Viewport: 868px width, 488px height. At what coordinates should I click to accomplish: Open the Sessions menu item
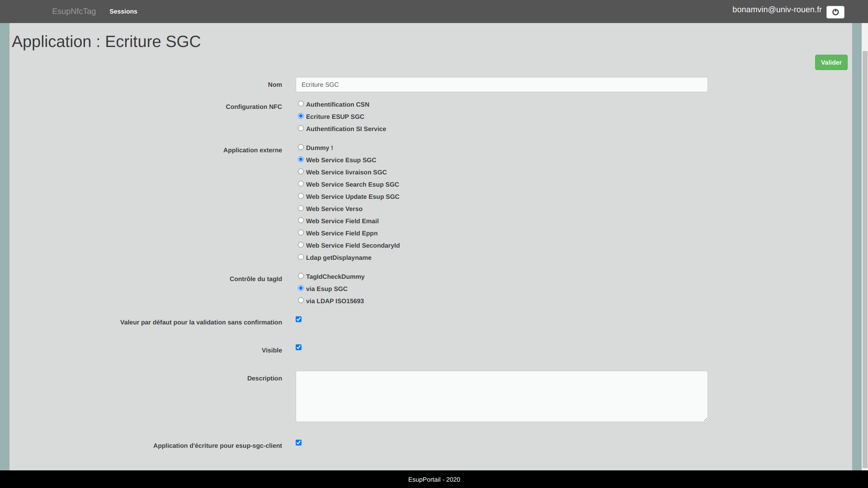pyautogui.click(x=123, y=11)
